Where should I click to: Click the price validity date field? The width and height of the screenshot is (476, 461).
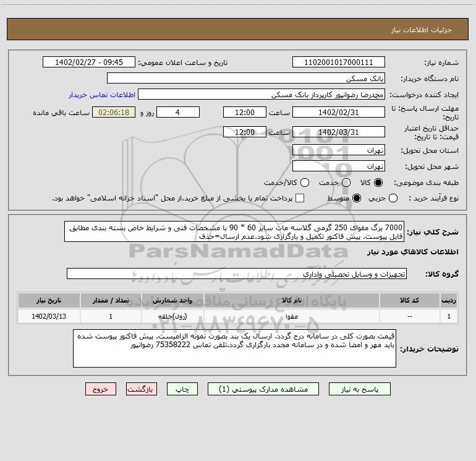coord(338,132)
